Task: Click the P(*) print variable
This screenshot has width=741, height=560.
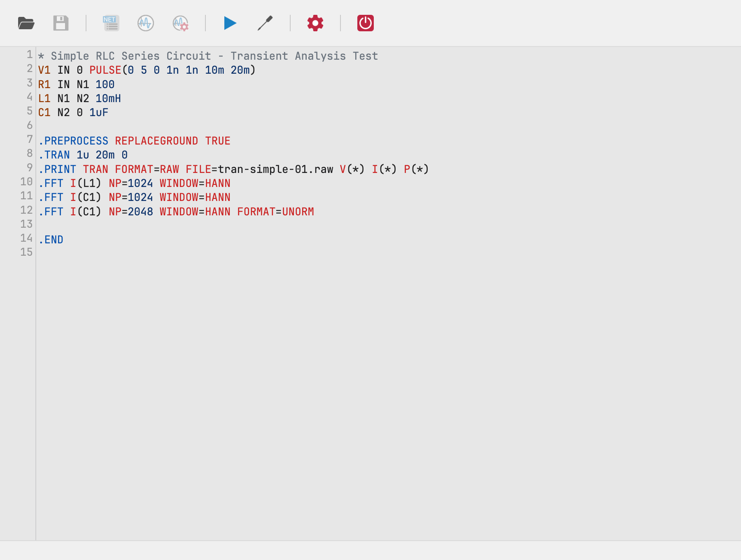Action: click(417, 169)
